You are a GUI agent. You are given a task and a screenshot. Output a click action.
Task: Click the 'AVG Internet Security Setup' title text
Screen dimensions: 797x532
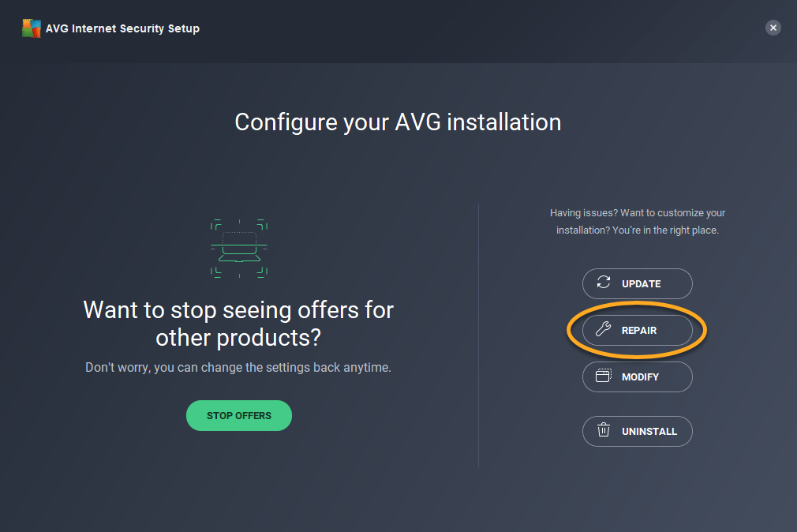click(122, 28)
